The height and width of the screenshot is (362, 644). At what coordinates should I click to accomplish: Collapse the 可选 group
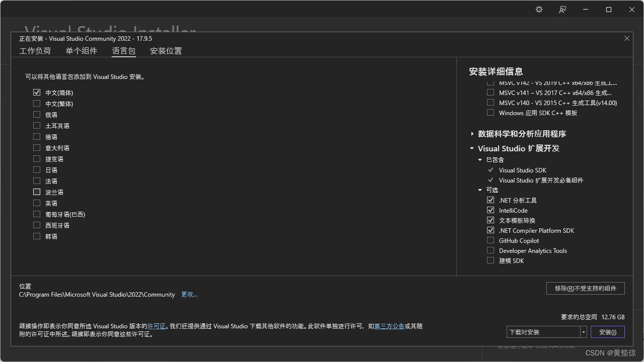point(480,190)
